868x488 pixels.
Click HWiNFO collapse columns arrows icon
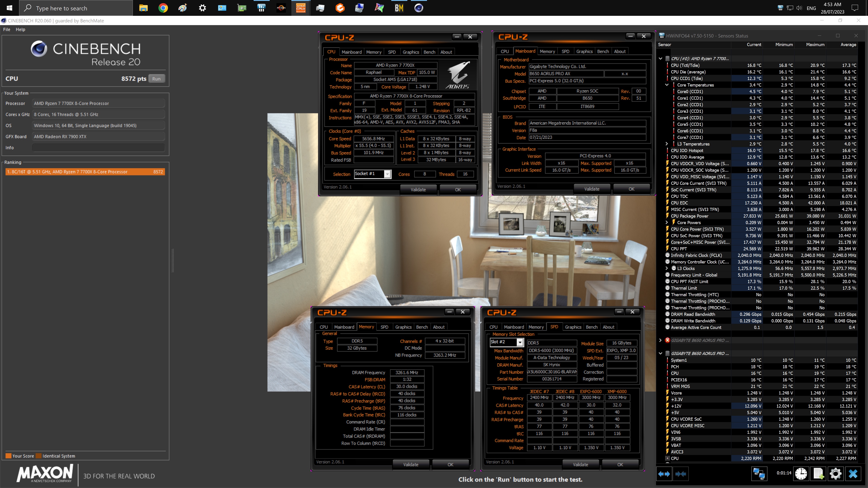681,474
